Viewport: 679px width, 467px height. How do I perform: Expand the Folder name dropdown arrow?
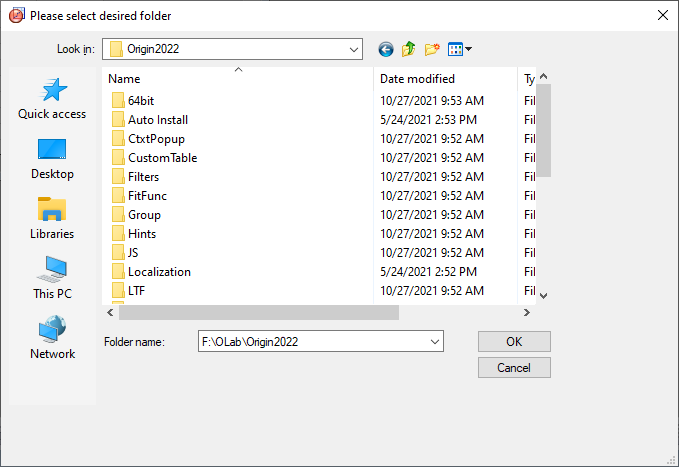coord(434,341)
